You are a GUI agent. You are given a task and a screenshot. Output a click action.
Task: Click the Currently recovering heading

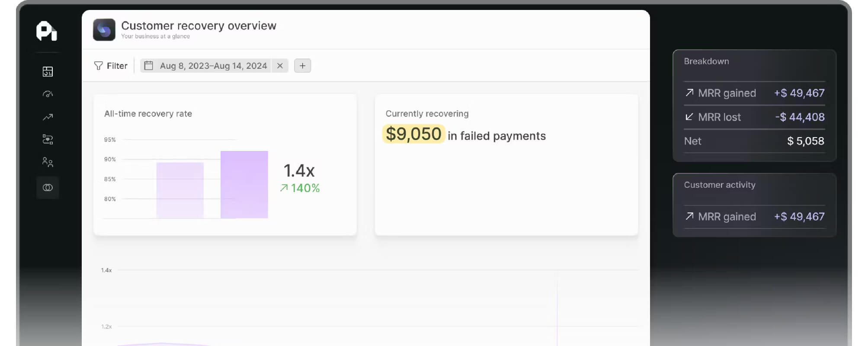point(427,114)
